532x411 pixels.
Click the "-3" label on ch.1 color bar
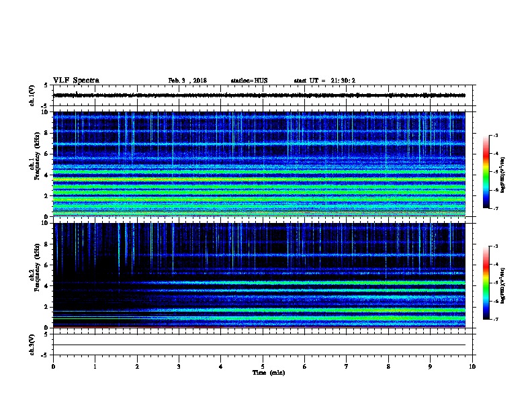(x=495, y=135)
